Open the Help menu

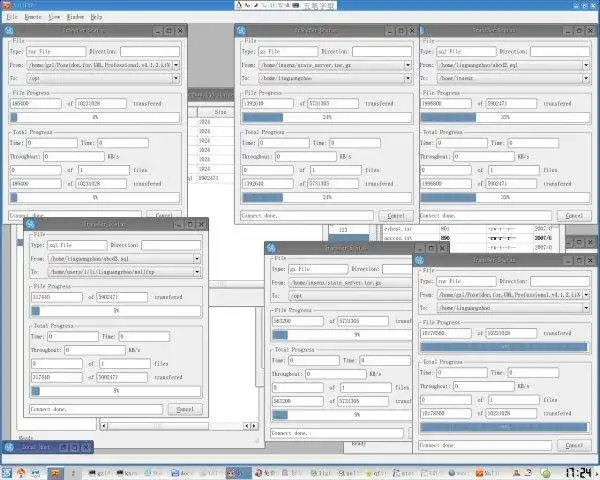96,17
